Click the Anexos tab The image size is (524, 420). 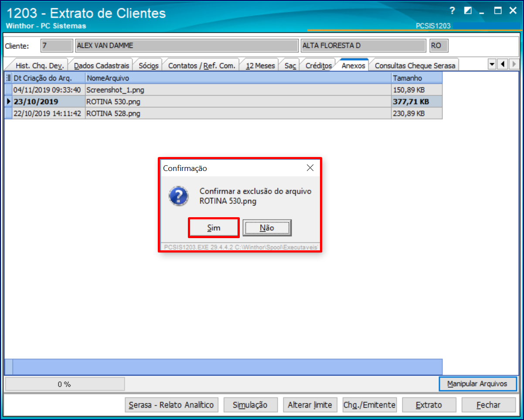(x=353, y=65)
